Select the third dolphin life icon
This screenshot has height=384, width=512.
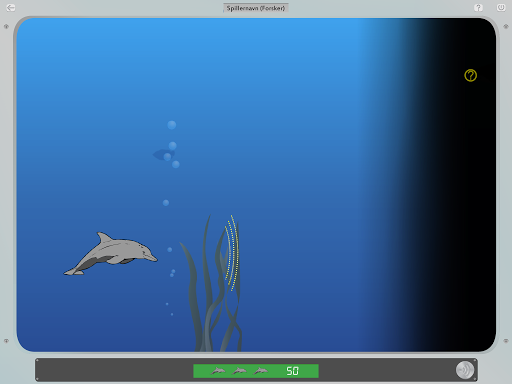[261, 371]
